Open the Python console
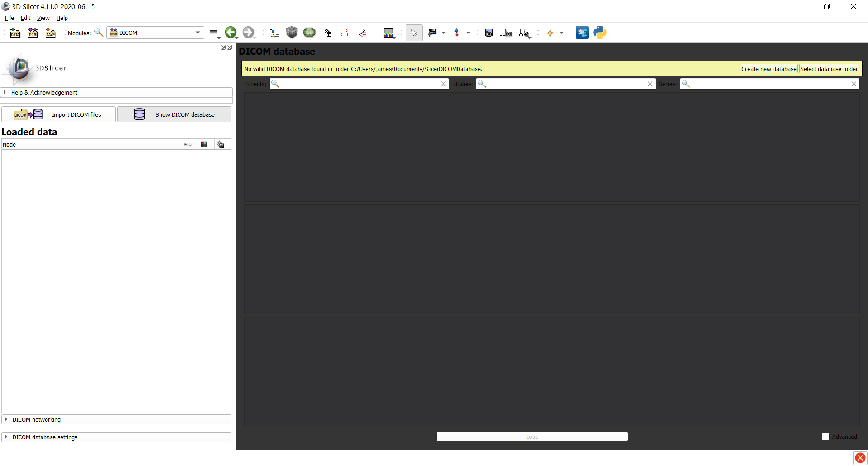This screenshot has height=466, width=868. tap(600, 33)
